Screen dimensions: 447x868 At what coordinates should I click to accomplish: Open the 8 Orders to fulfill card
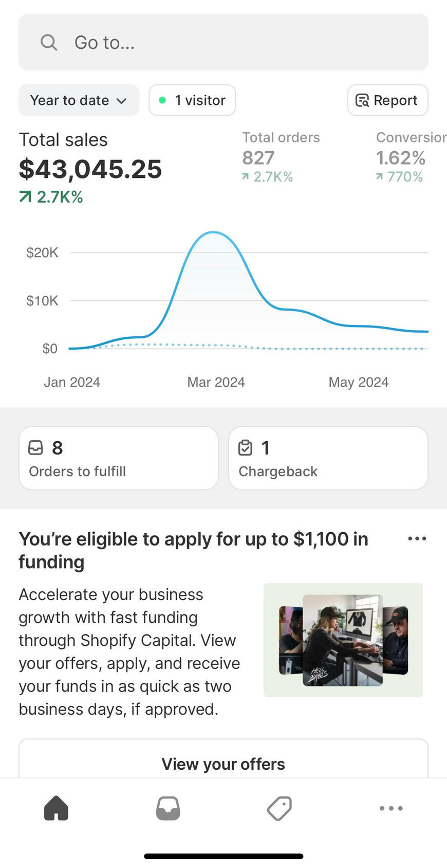(x=118, y=458)
